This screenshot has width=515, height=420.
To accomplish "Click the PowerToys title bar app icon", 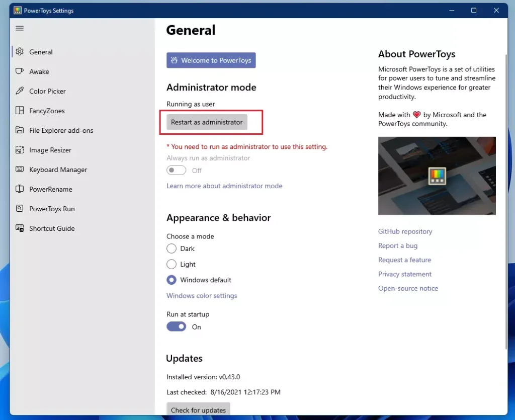I will pyautogui.click(x=18, y=11).
